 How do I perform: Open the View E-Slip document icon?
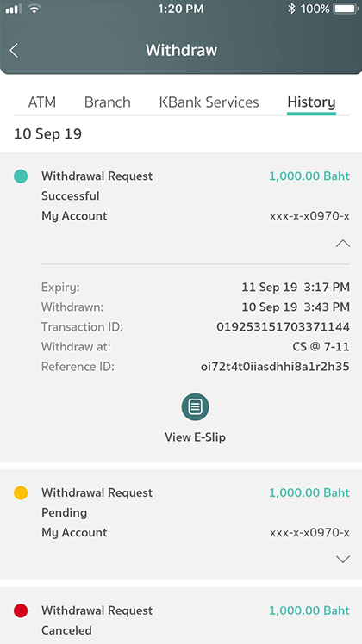click(195, 407)
